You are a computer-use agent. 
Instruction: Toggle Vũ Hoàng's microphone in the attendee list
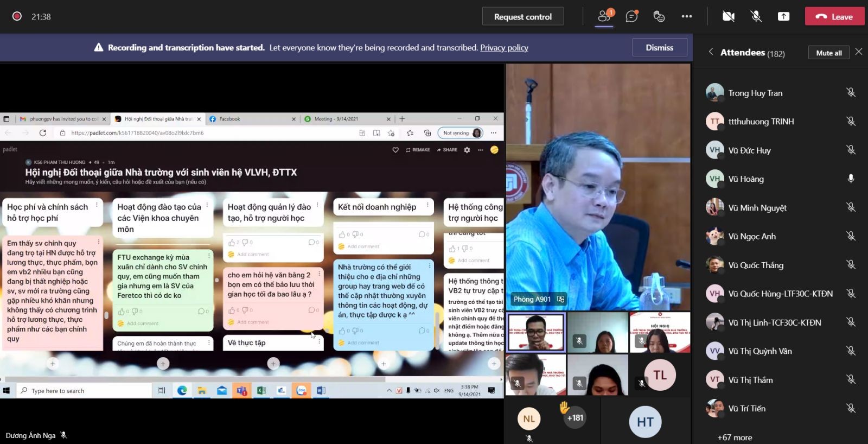point(851,179)
